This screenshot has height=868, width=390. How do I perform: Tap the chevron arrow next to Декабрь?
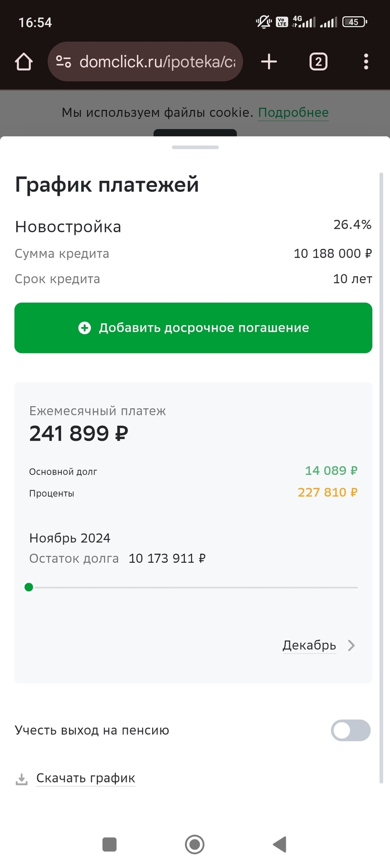click(x=352, y=645)
